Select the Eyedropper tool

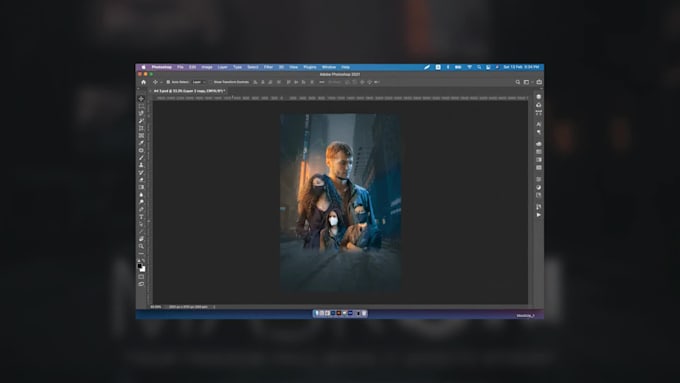(x=141, y=143)
